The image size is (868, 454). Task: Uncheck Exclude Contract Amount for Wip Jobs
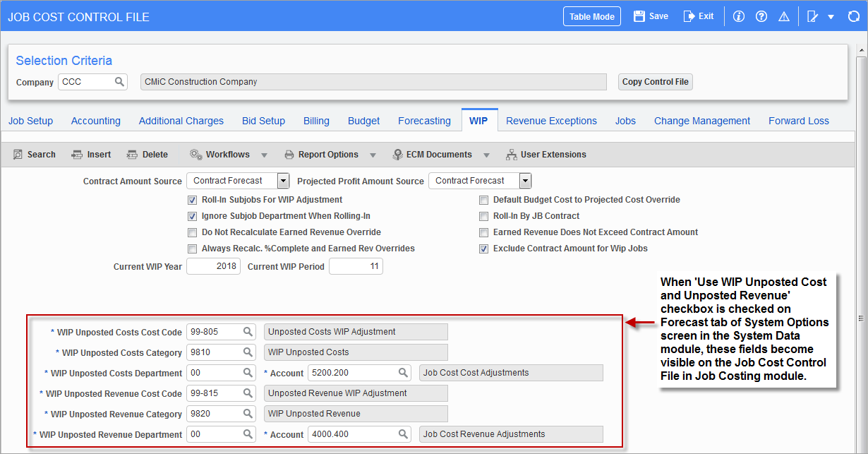(483, 249)
